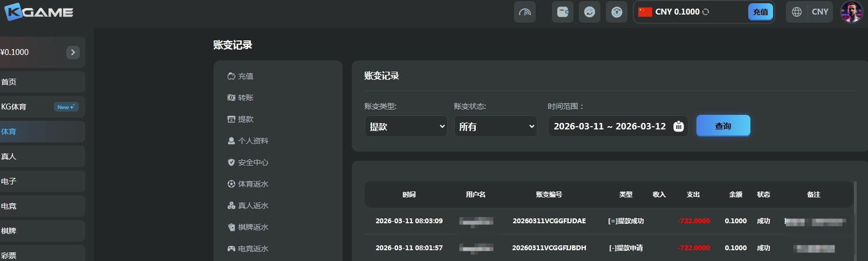
Task: Click the records table vertical scrollbar
Action: [855, 198]
